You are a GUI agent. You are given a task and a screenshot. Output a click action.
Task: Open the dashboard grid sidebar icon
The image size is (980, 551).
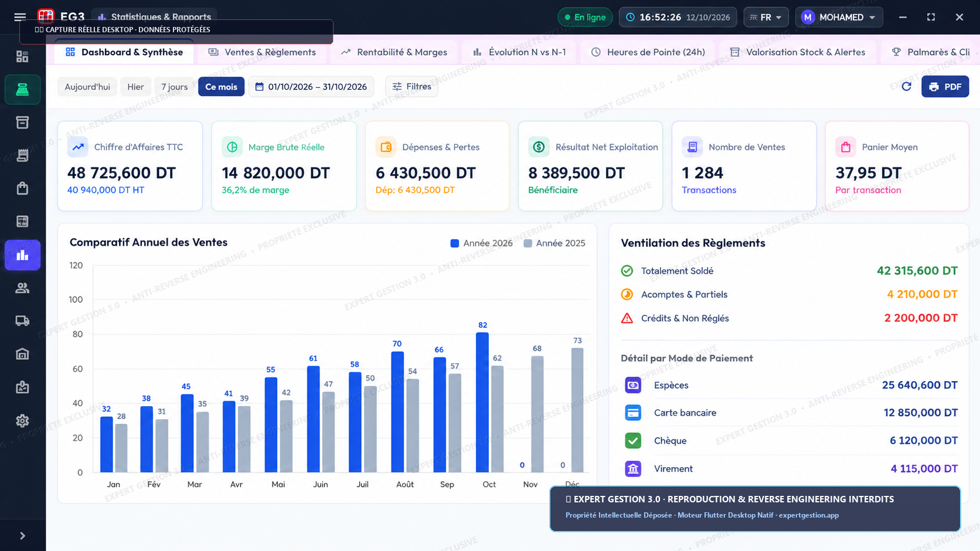click(22, 56)
